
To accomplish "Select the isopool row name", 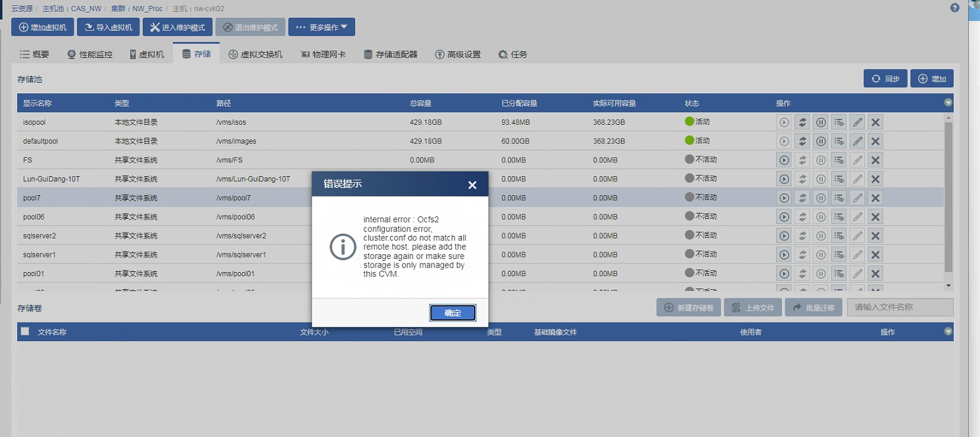I will [x=34, y=122].
